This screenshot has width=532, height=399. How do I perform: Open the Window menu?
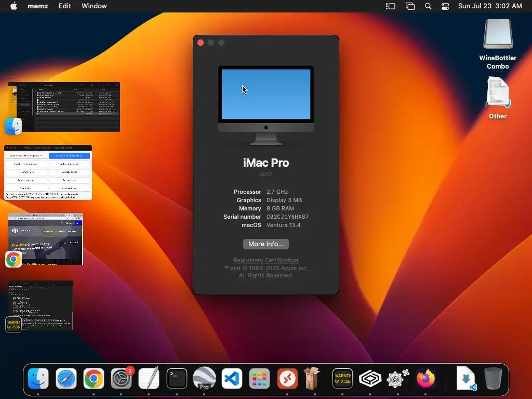pyautogui.click(x=94, y=6)
